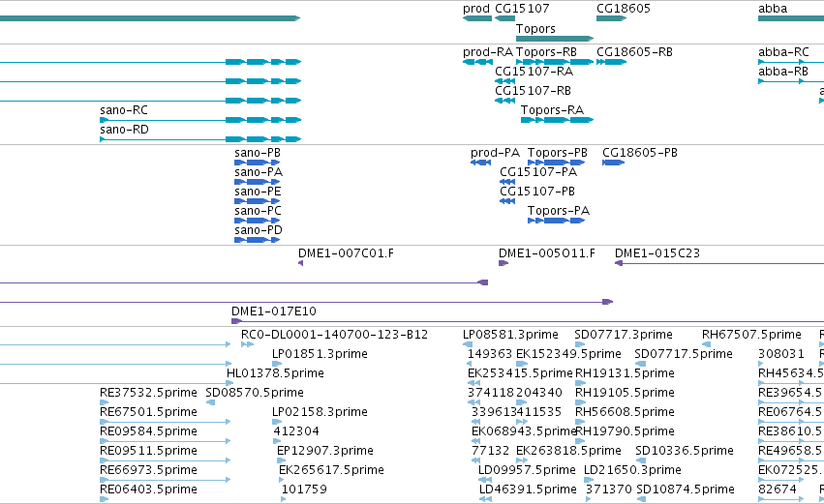
Task: Select EST SD10874.5prime
Action: click(641, 500)
